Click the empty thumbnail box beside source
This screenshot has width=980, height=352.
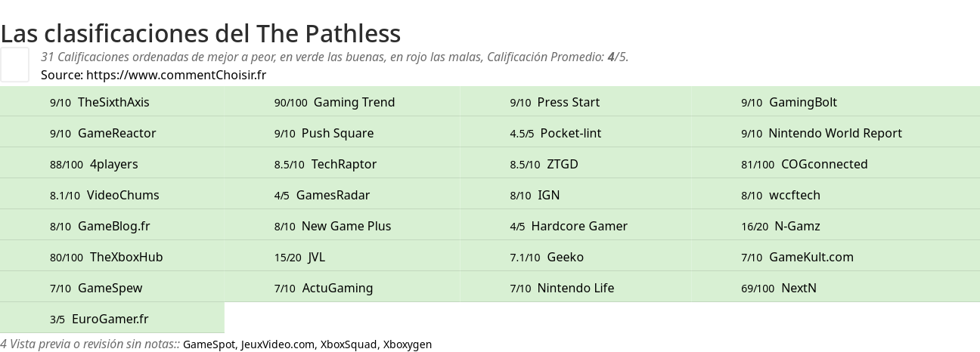tap(14, 64)
